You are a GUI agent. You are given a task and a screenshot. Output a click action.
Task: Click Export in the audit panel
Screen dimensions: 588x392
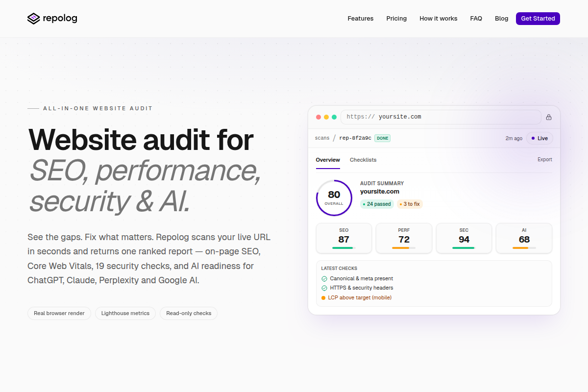[x=545, y=159]
